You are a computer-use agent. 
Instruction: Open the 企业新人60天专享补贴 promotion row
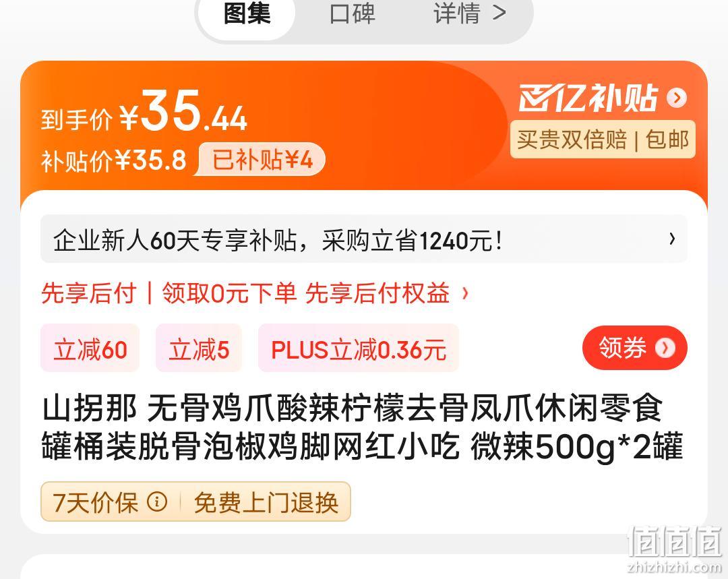click(x=363, y=239)
